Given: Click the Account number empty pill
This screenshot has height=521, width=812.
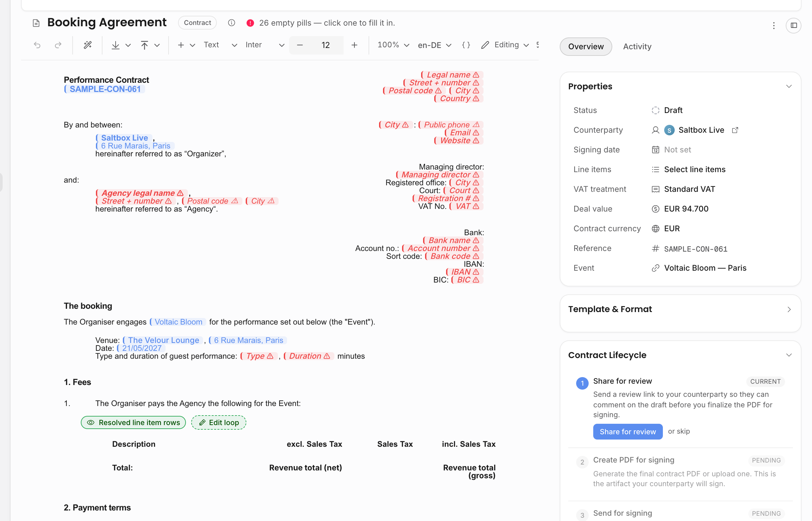Looking at the screenshot, I should coord(442,248).
